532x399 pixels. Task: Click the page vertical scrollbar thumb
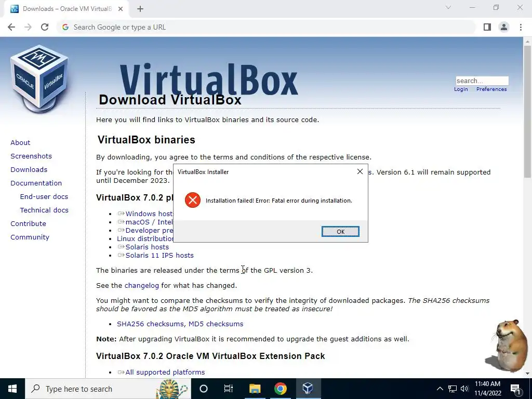point(527,112)
